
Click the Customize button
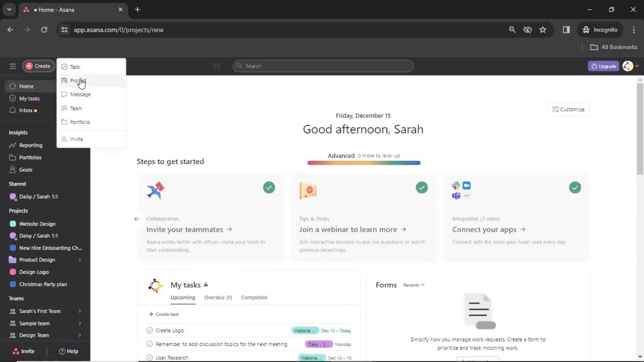[569, 109]
